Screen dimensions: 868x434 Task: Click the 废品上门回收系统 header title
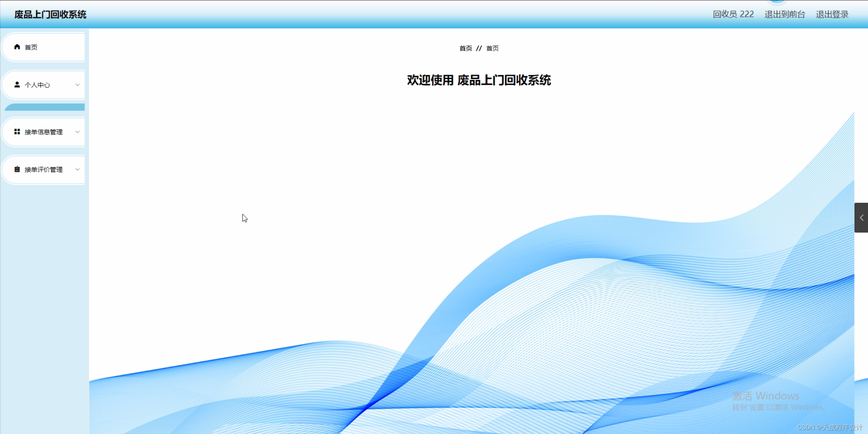point(50,15)
